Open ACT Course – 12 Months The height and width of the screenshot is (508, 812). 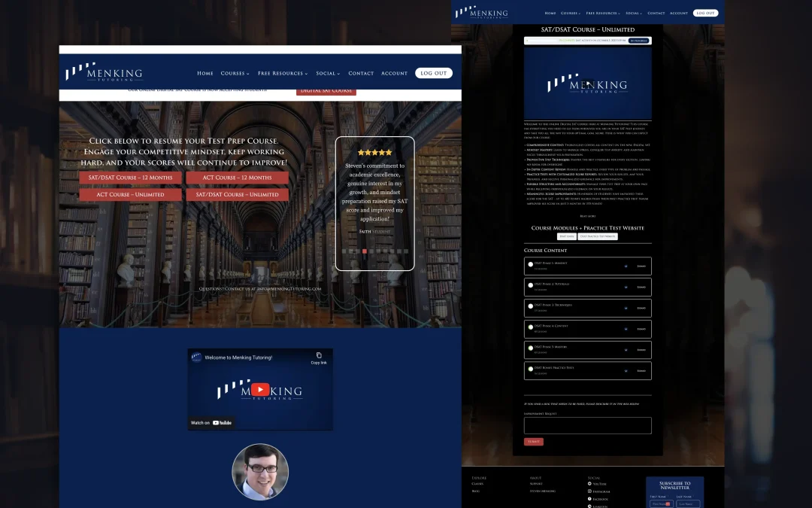[237, 178]
